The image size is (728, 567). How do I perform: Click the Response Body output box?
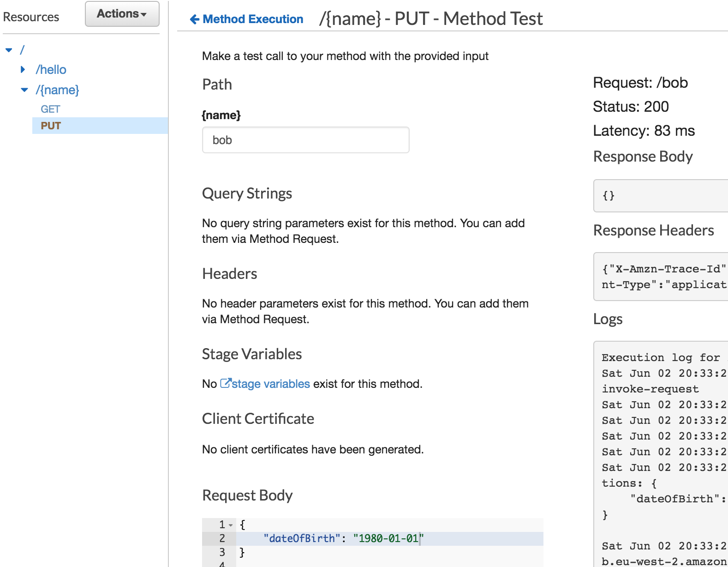coord(661,196)
